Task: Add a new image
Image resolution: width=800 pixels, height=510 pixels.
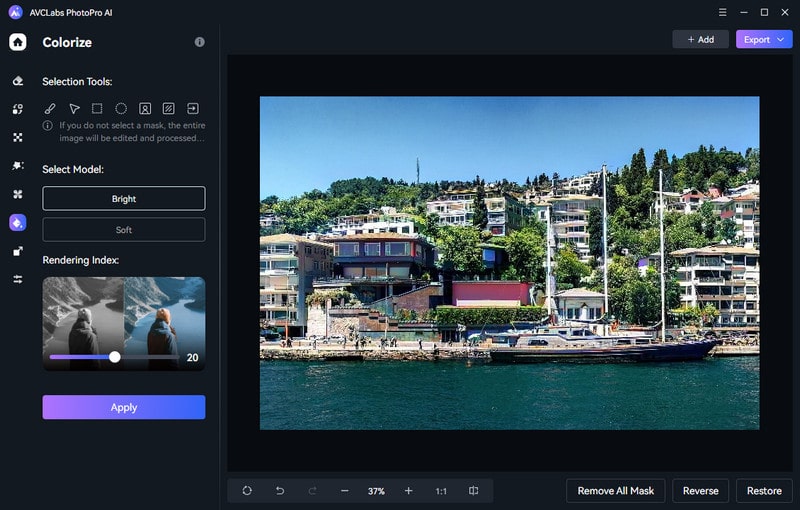Action: [701, 39]
